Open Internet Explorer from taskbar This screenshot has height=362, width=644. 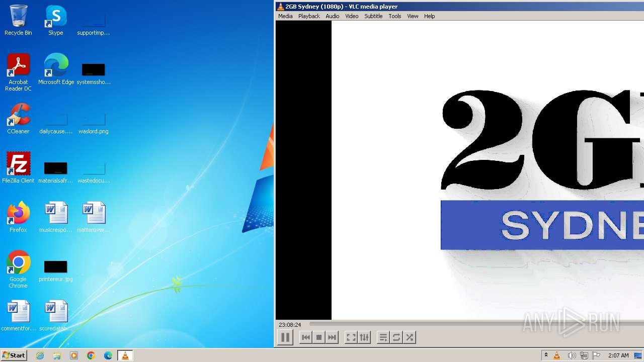pyautogui.click(x=40, y=355)
